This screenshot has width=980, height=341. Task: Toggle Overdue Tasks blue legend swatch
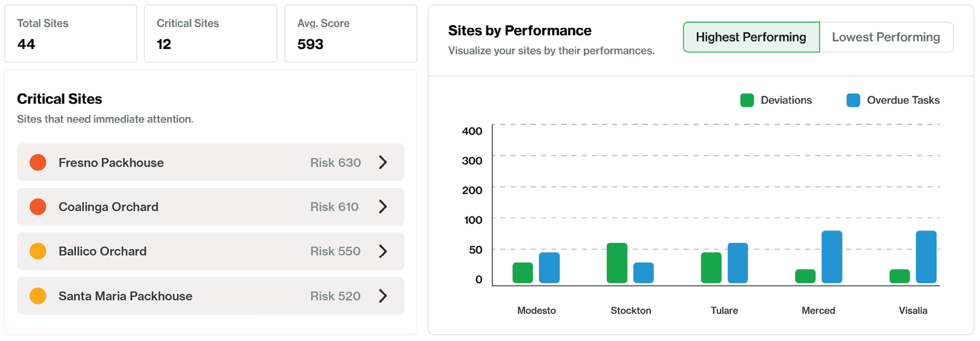point(853,100)
